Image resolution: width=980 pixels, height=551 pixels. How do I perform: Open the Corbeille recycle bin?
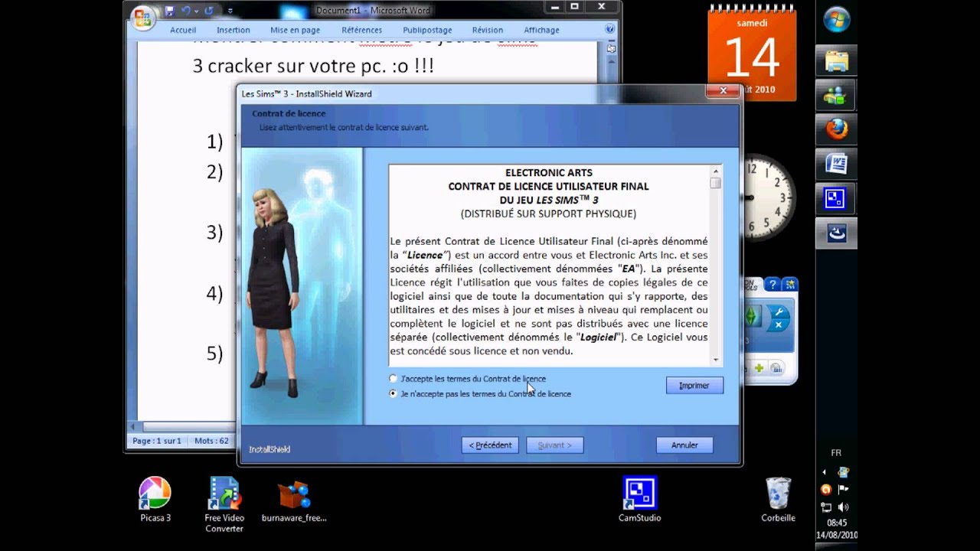tap(778, 500)
